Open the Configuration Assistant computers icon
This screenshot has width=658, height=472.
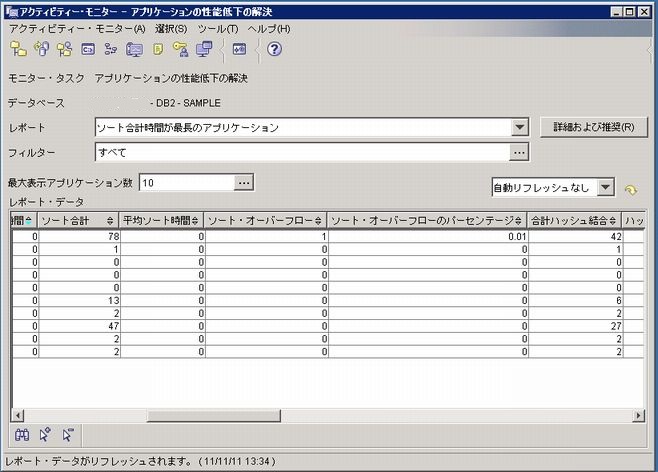coord(204,49)
